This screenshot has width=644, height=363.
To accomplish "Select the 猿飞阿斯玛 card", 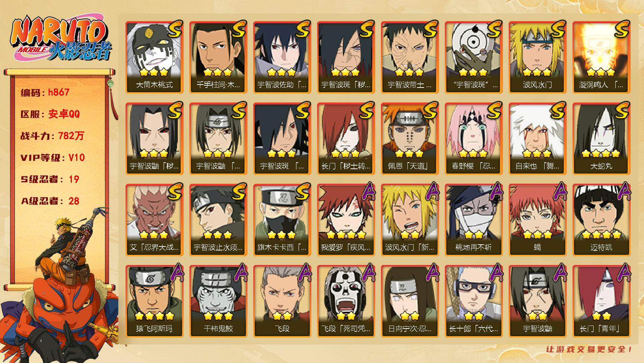I will 155,301.
